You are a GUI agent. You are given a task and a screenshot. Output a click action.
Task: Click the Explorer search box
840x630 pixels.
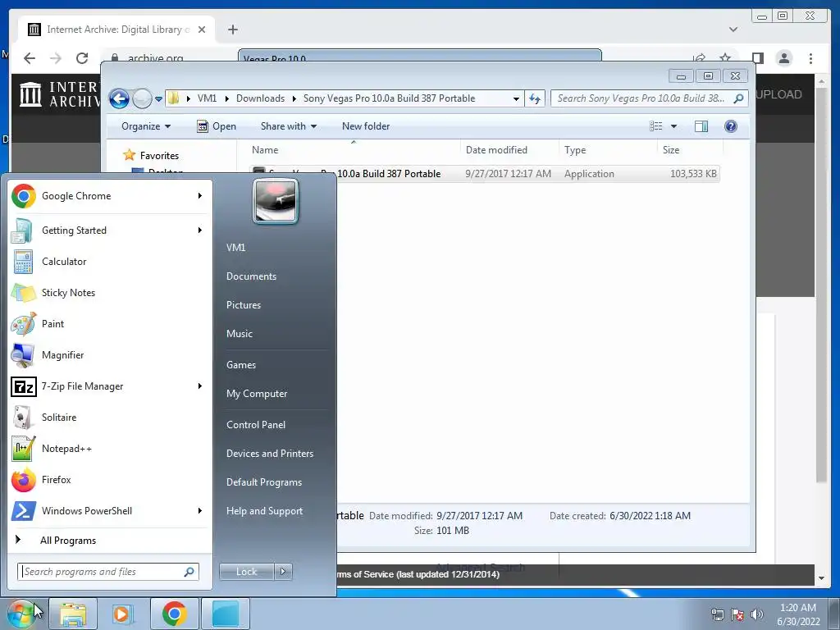tap(650, 98)
